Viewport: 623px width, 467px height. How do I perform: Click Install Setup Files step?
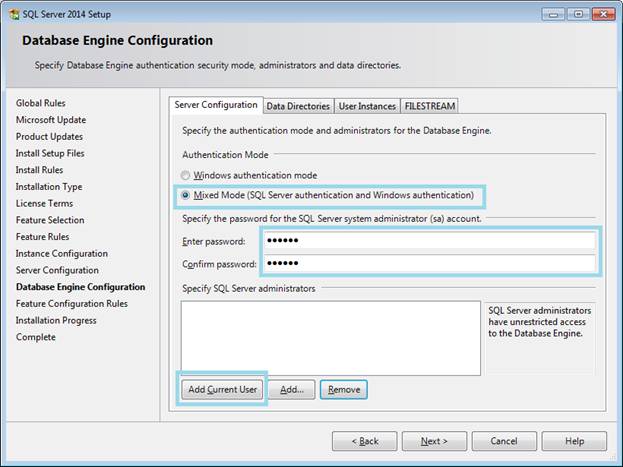50,153
